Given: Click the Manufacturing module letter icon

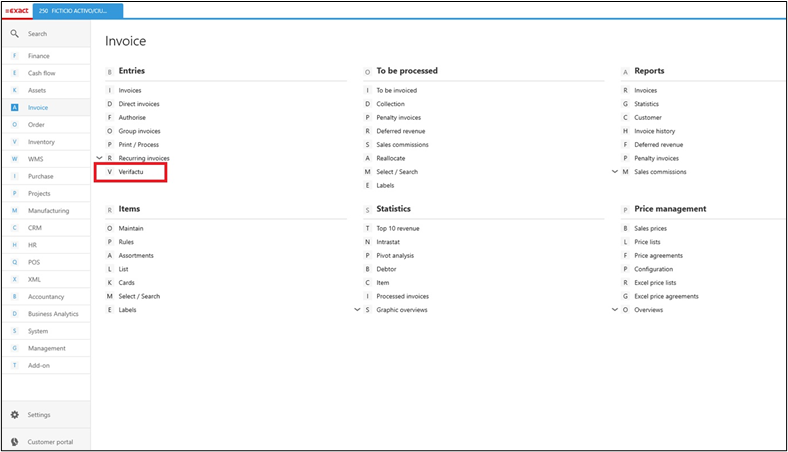Looking at the screenshot, I should [14, 211].
